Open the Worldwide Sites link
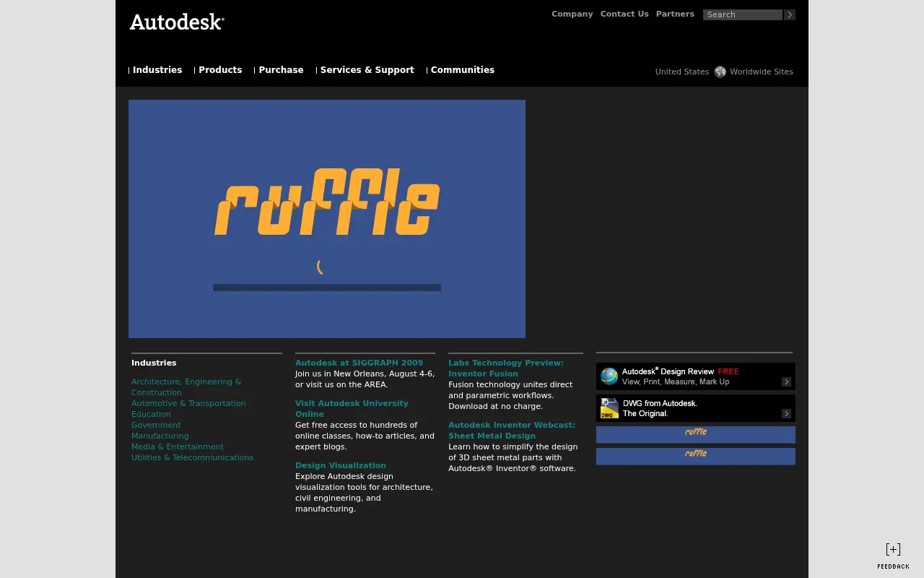 tap(762, 72)
